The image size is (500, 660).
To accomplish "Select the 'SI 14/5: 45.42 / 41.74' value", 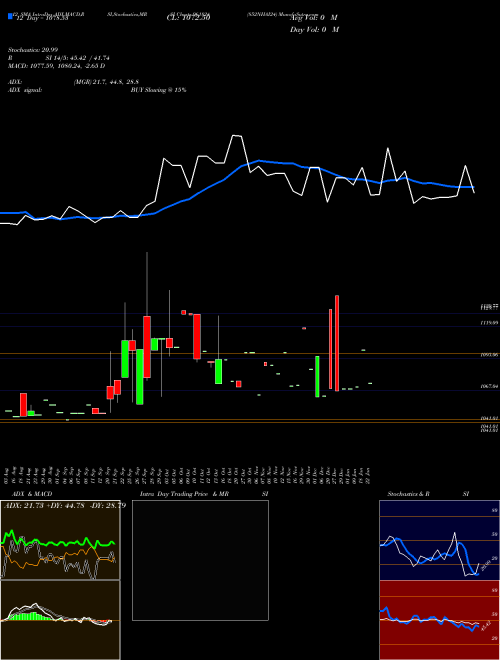I will tap(77, 58).
